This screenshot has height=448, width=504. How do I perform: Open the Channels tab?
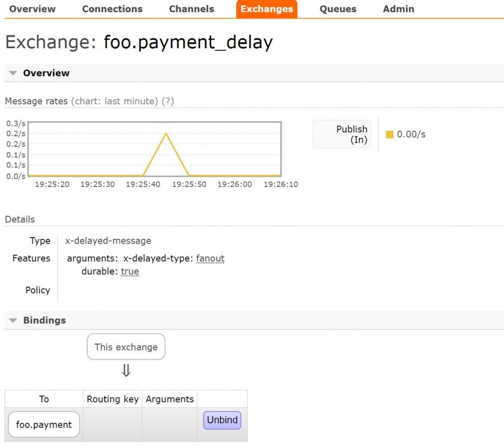[x=191, y=8]
